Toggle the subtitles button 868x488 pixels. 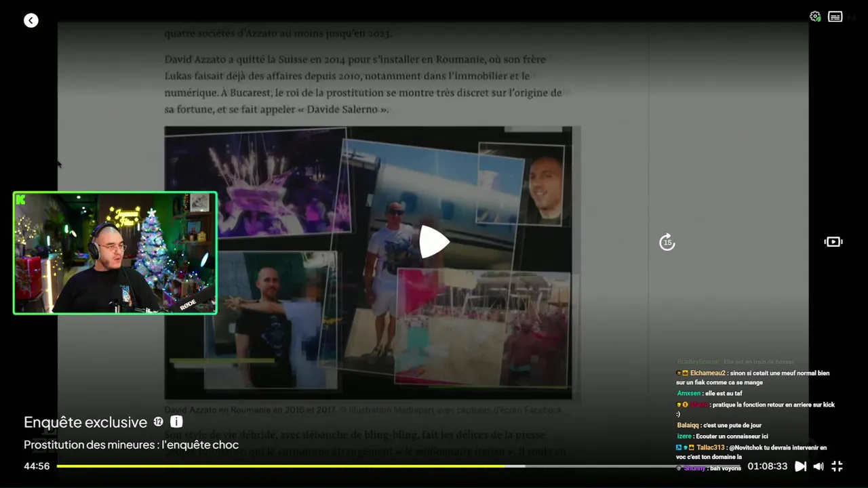coord(835,17)
